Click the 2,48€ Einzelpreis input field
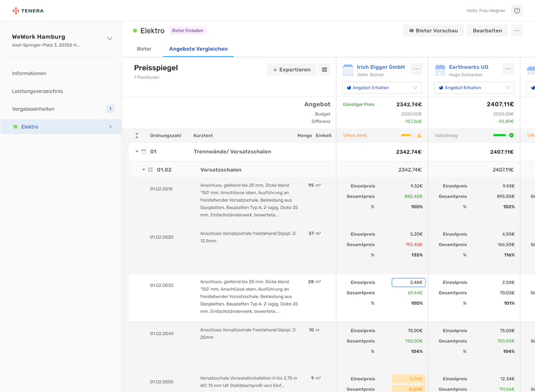The image size is (535, 392). tap(408, 282)
